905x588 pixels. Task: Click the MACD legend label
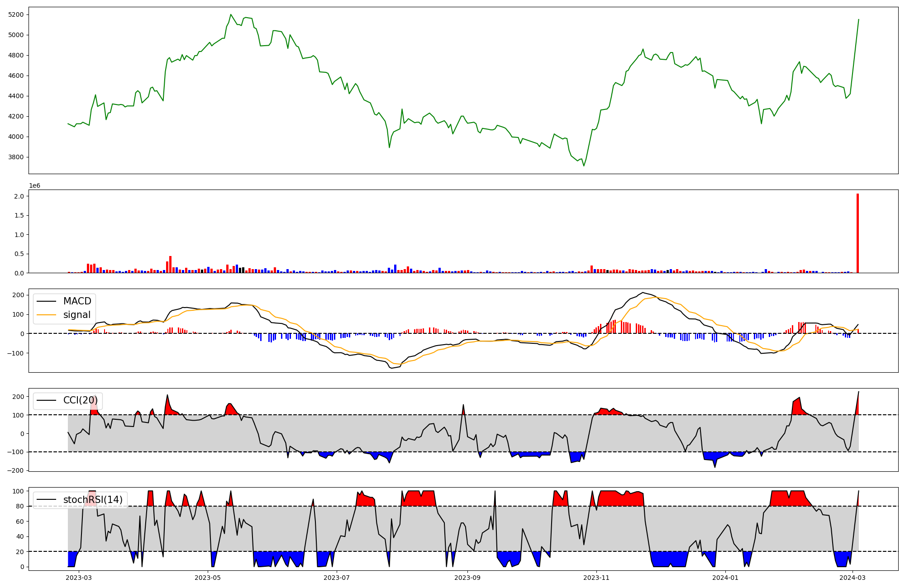tap(77, 301)
